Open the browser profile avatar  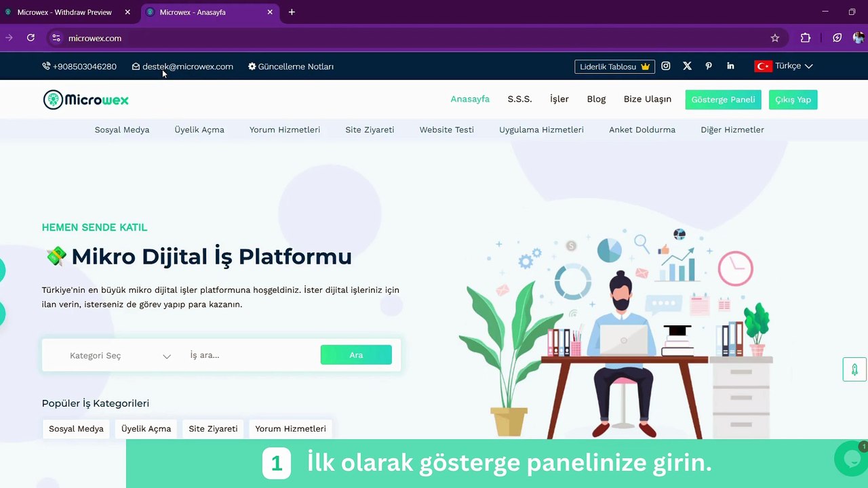859,38
